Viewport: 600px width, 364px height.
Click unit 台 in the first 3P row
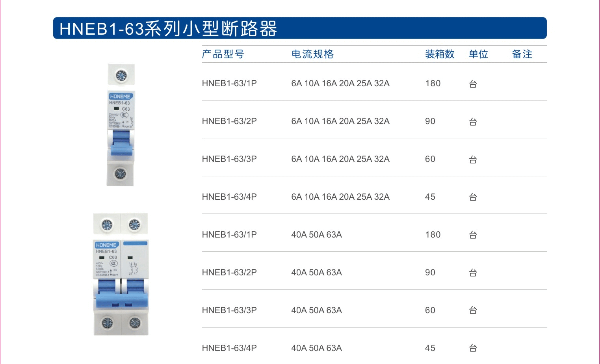point(473,160)
